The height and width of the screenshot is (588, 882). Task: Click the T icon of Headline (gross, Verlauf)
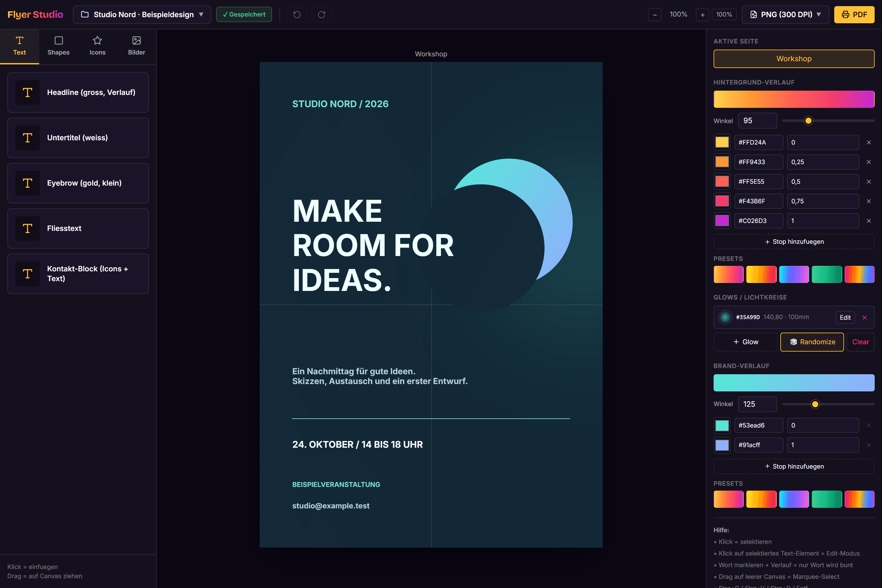[x=27, y=92]
